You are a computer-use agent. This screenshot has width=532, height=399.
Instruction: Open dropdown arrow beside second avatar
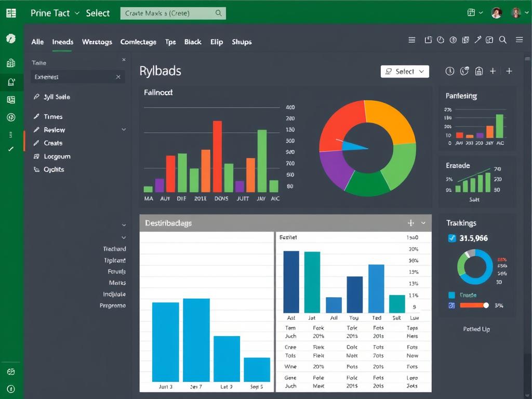[527, 13]
